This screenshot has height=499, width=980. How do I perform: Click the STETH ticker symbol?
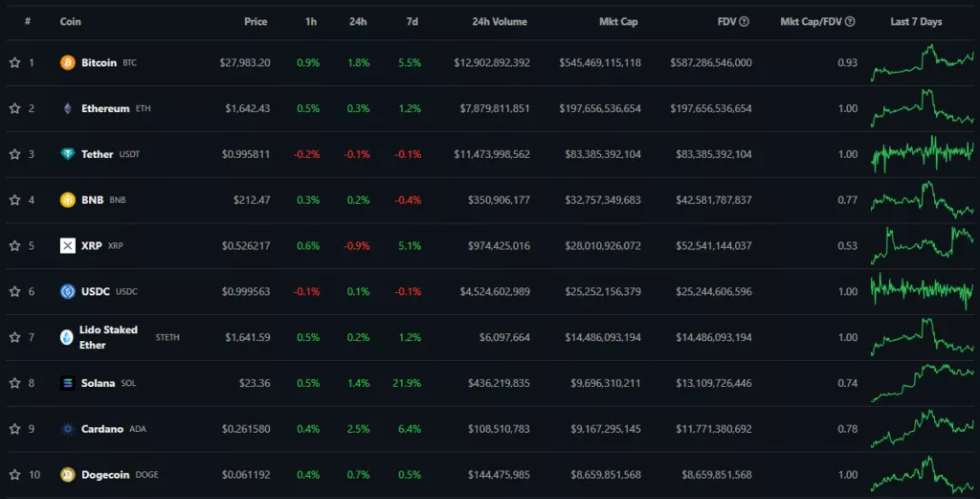pos(167,337)
